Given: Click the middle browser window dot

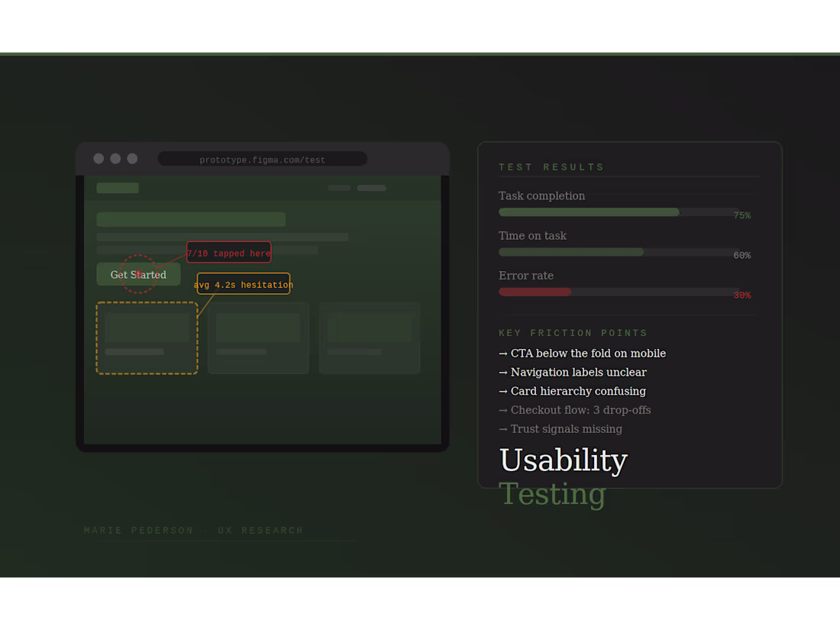Looking at the screenshot, I should pyautogui.click(x=115, y=159).
